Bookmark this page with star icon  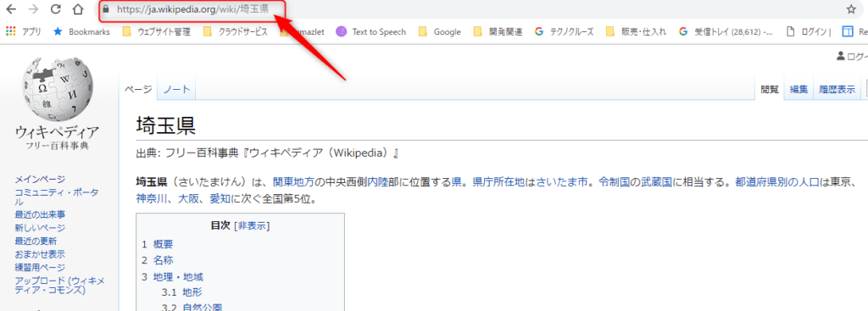tap(851, 8)
